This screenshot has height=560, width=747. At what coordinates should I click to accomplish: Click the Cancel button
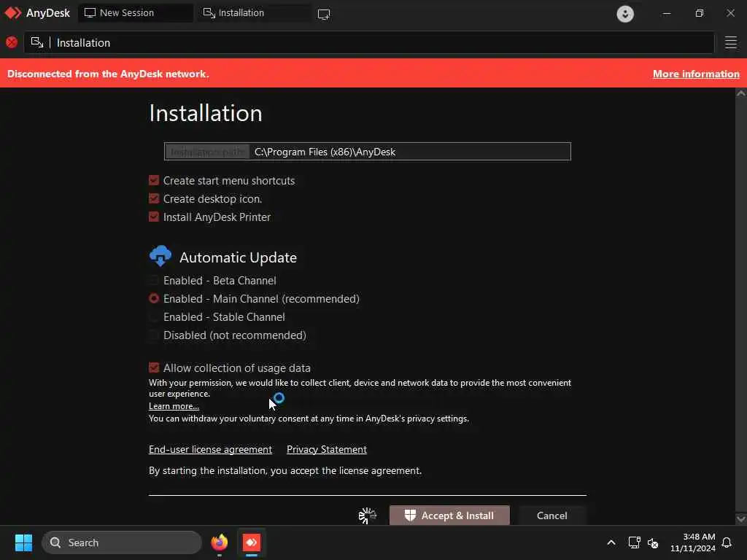pos(551,516)
